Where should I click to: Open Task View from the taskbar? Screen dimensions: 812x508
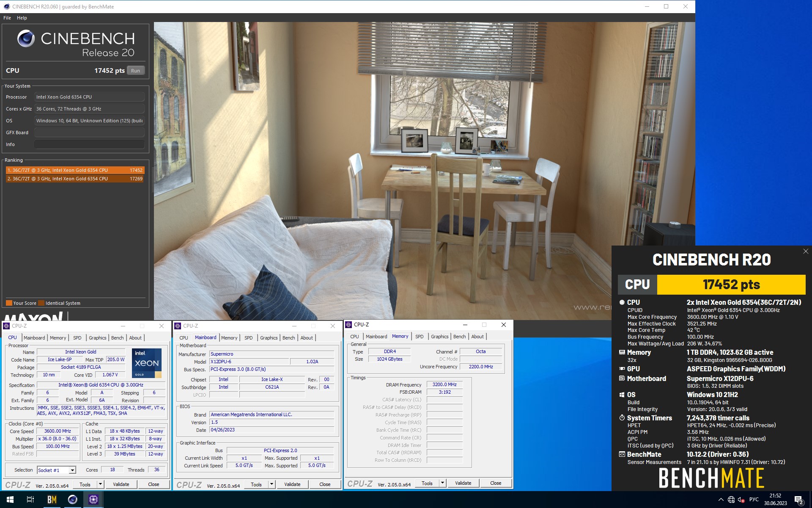(x=30, y=500)
